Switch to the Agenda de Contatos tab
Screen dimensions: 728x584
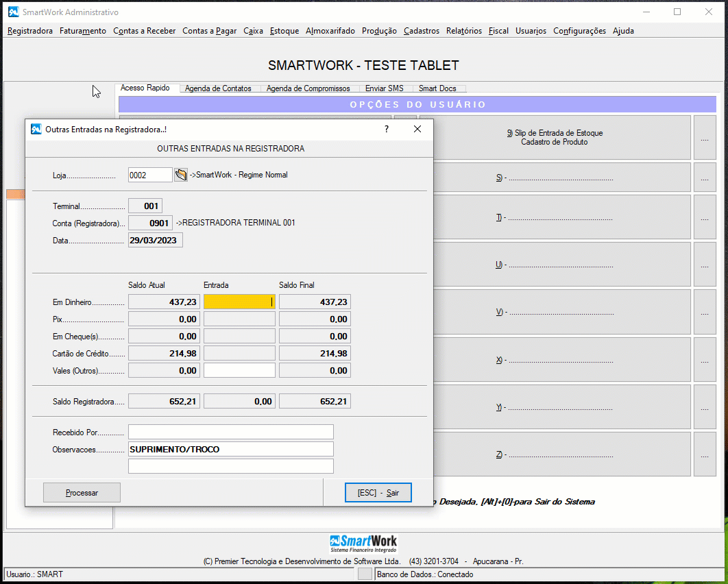coord(218,88)
